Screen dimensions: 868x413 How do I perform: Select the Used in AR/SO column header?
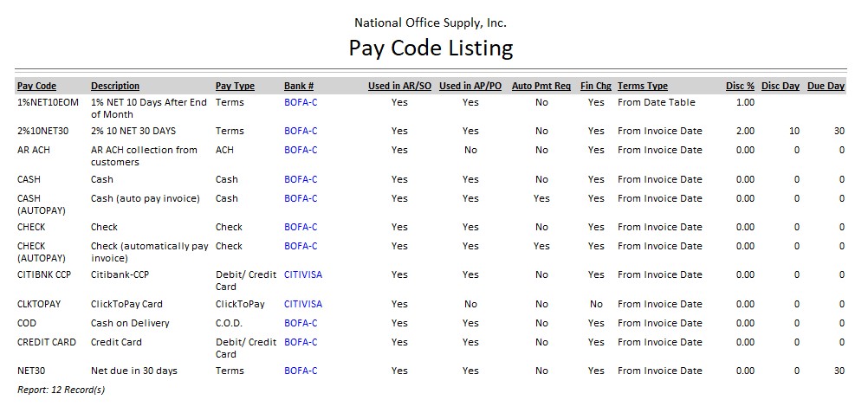[398, 87]
